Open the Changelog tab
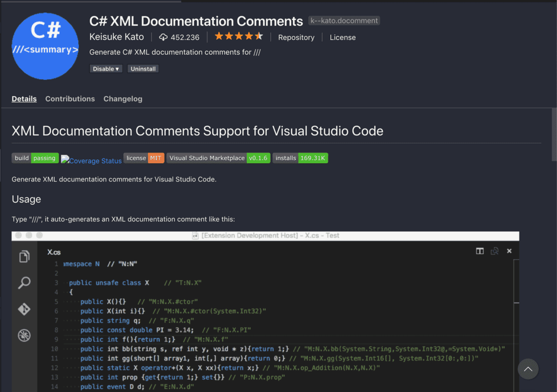 tap(123, 99)
